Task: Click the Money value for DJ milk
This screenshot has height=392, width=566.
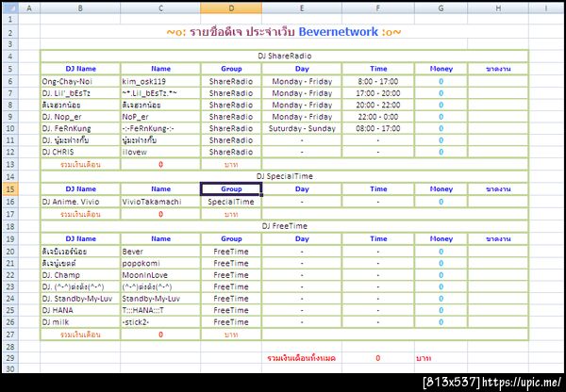Action: pos(441,322)
